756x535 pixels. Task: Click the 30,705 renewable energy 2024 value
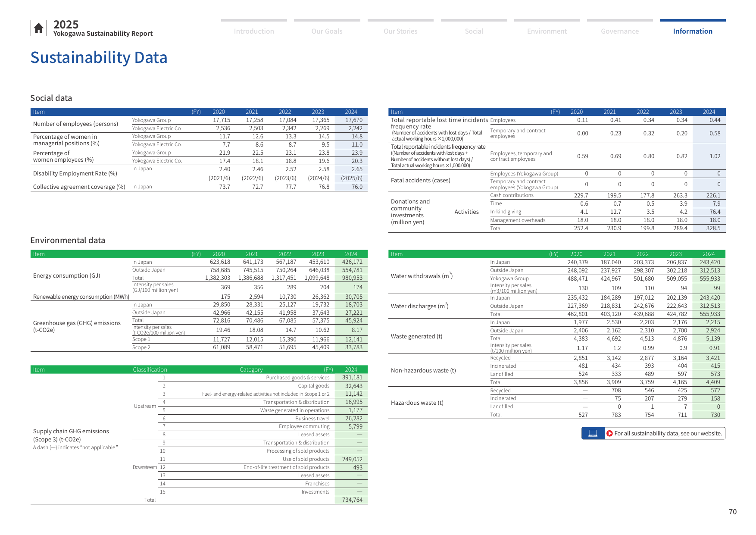pos(354,297)
